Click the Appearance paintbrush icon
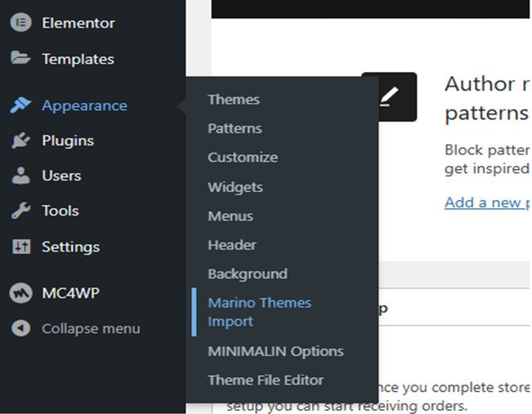532x414 pixels. (x=20, y=105)
